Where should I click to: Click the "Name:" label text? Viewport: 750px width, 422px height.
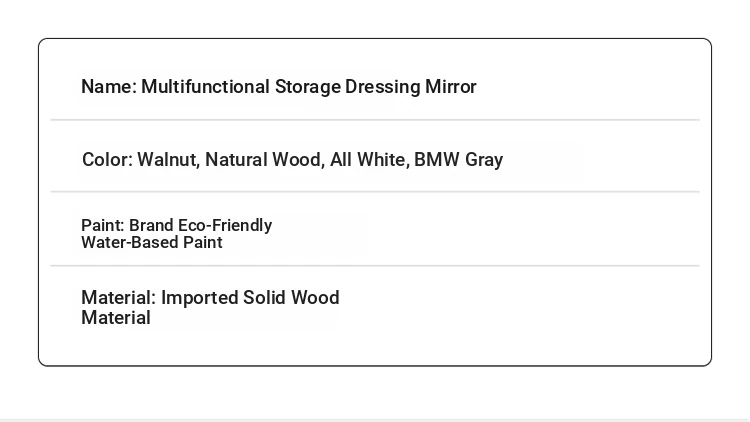pyautogui.click(x=109, y=87)
